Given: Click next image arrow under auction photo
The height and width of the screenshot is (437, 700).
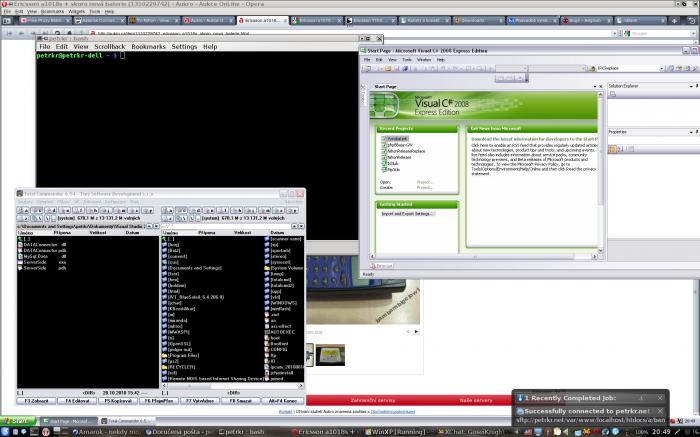Looking at the screenshot, I should [x=417, y=332].
